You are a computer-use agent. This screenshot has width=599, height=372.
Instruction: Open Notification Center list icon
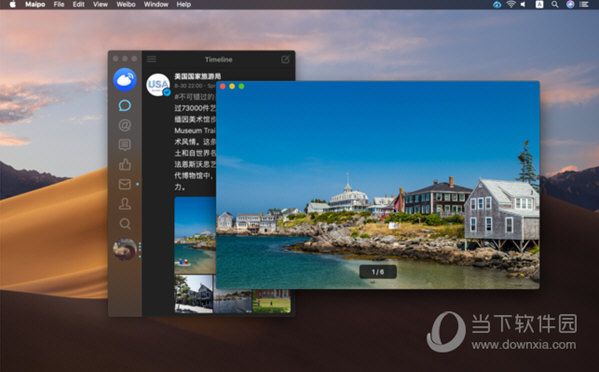pos(584,4)
